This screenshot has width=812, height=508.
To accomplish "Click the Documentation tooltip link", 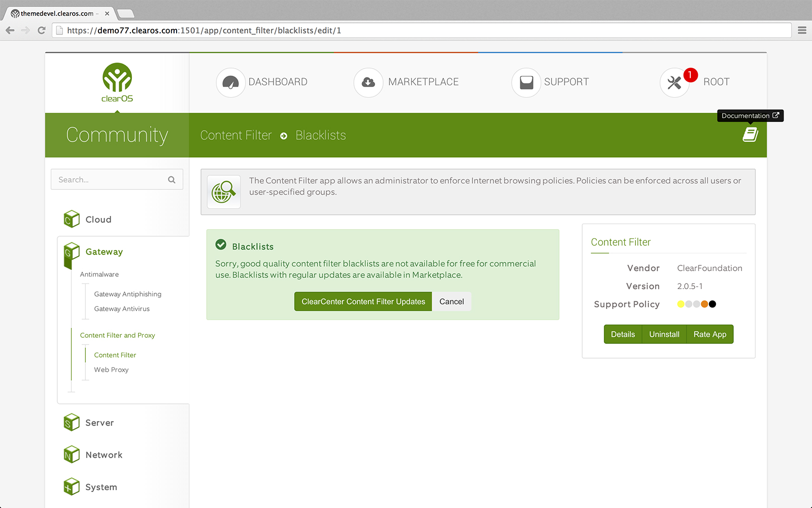I will tap(750, 116).
